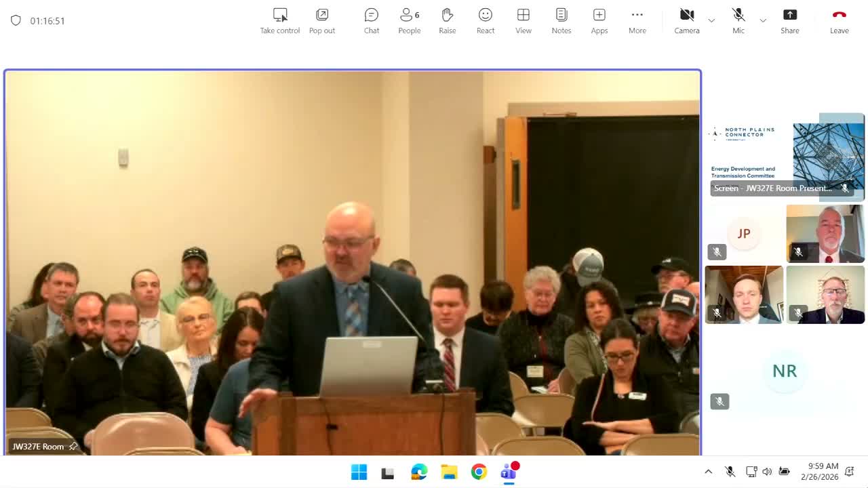Select the gray-haired man with red tie video tile

(x=825, y=233)
